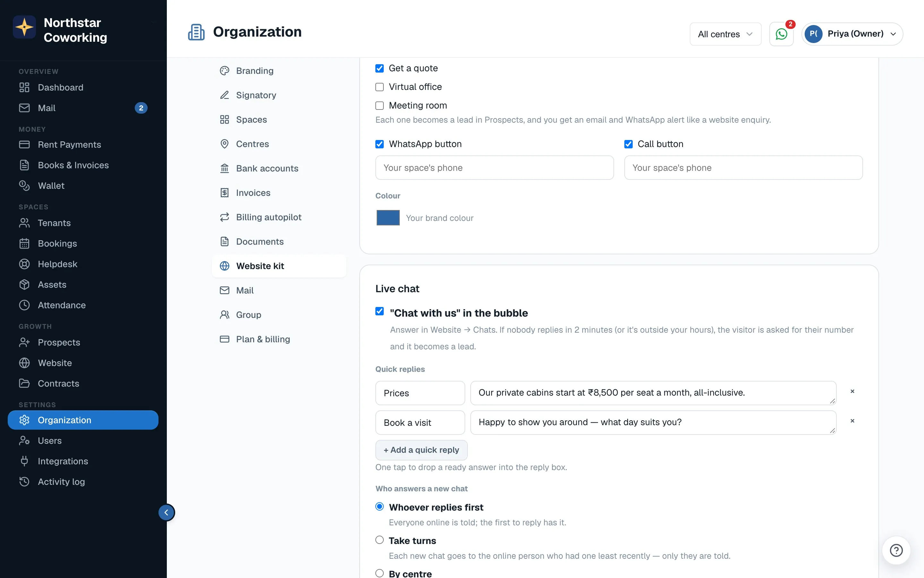
Task: Go to Prospects in the sidebar
Action: click(83, 343)
